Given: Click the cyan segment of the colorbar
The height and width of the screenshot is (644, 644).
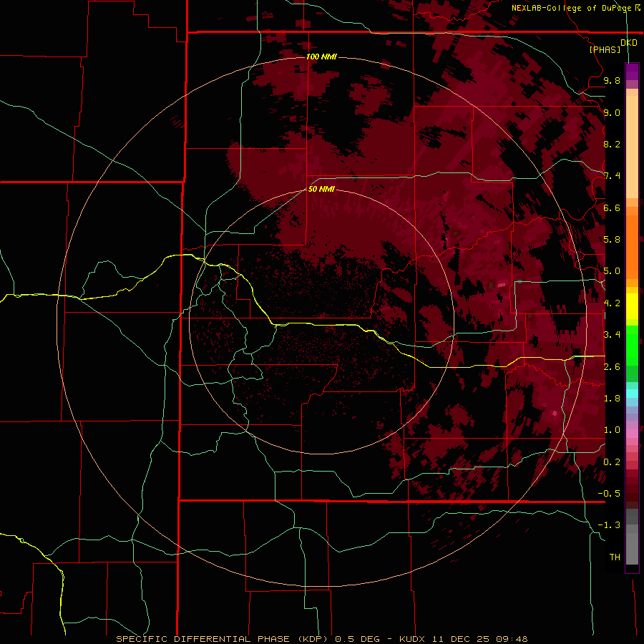Looking at the screenshot, I should (x=632, y=394).
